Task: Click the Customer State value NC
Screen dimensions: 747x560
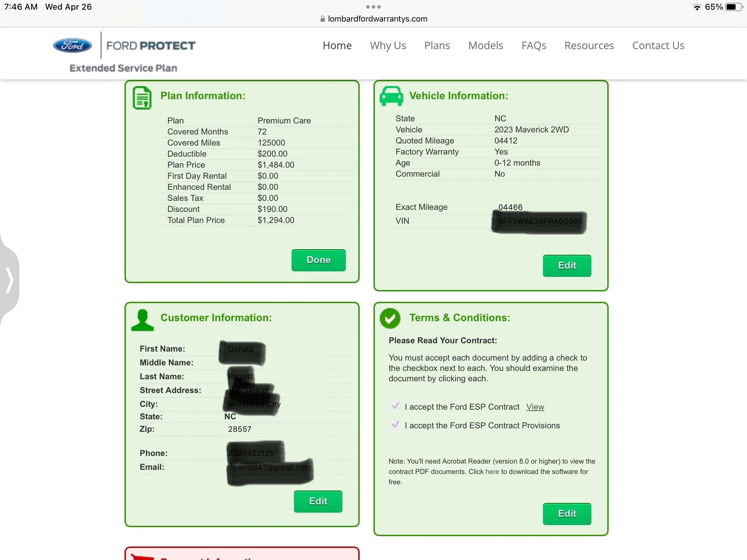Action: pos(230,417)
